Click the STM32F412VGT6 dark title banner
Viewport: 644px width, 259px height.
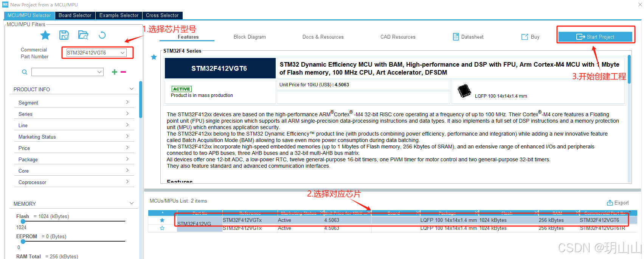tap(220, 68)
